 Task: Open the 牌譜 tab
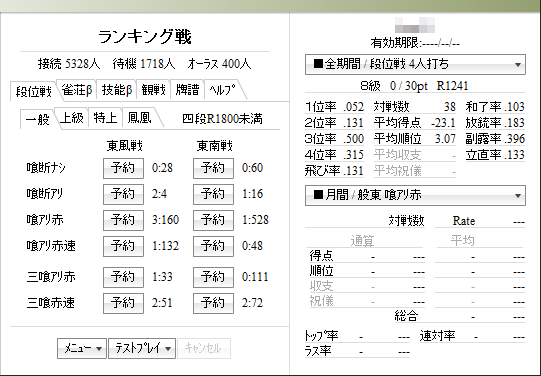[188, 90]
